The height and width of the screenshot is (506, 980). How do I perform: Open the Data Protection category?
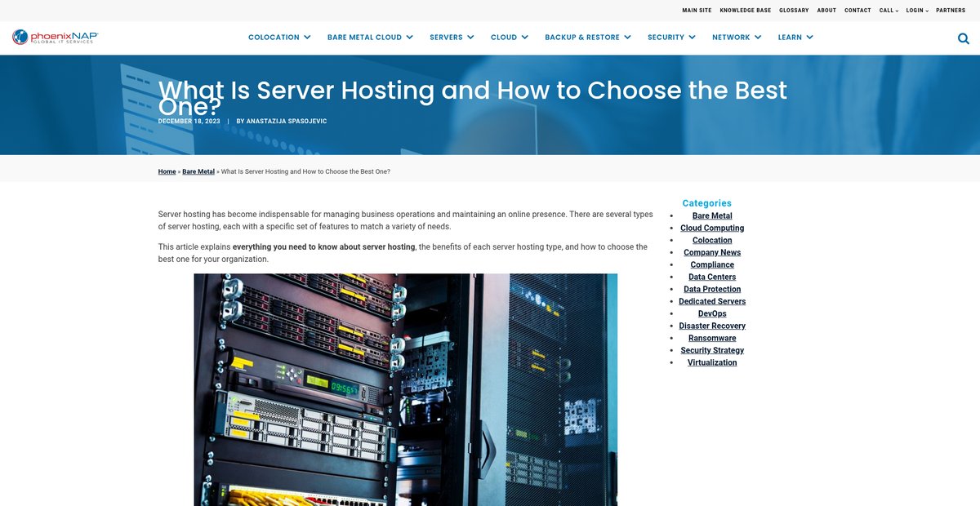712,289
